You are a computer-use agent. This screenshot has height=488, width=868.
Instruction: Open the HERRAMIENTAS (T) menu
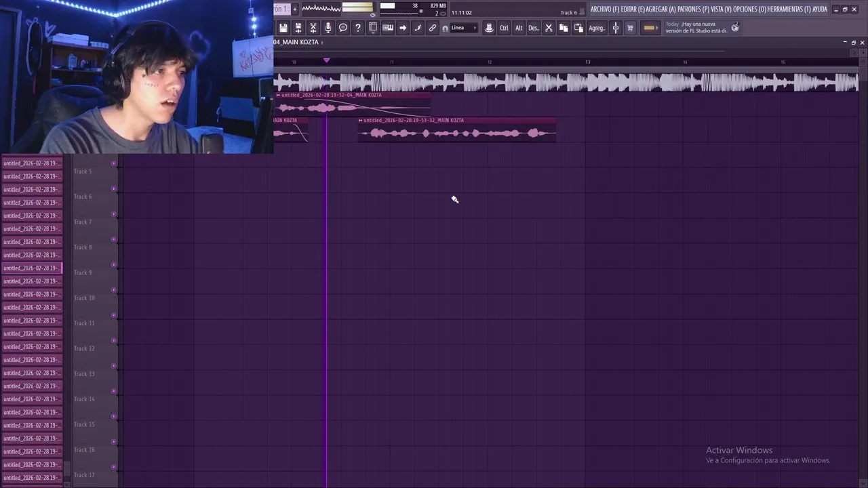[789, 9]
